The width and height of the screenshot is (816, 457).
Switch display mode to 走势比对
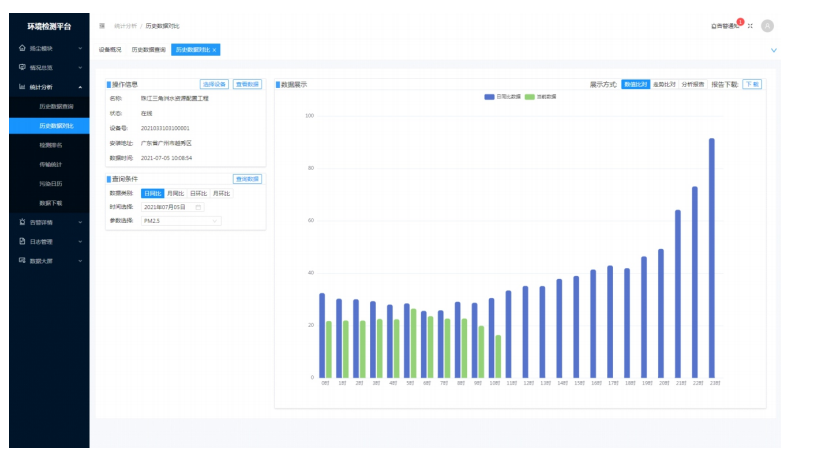[663, 85]
